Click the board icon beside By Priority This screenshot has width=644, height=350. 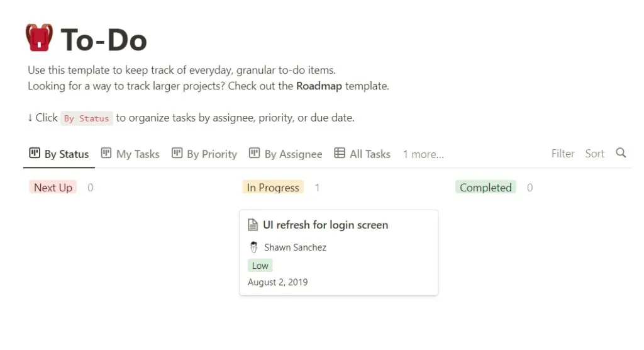(177, 153)
